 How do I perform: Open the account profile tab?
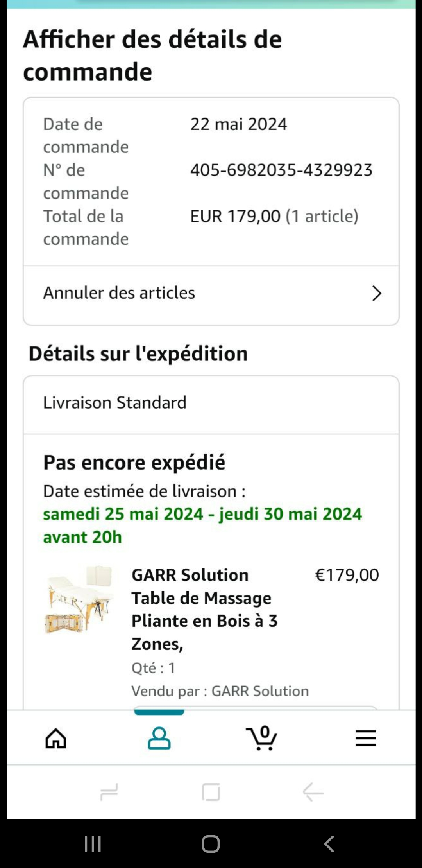[159, 738]
